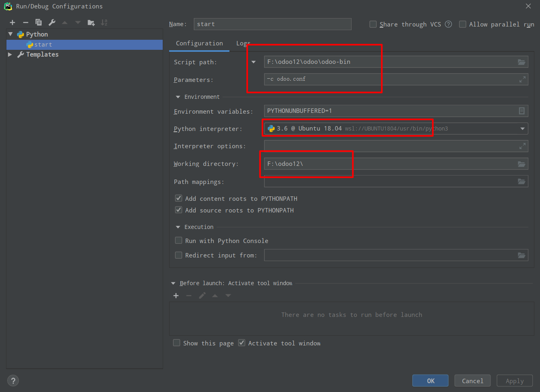The height and width of the screenshot is (392, 540).
Task: Edit environment variables list icon
Action: point(522,111)
